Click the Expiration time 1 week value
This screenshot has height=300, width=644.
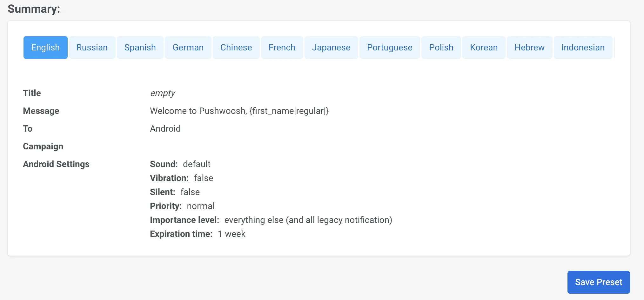point(231,234)
